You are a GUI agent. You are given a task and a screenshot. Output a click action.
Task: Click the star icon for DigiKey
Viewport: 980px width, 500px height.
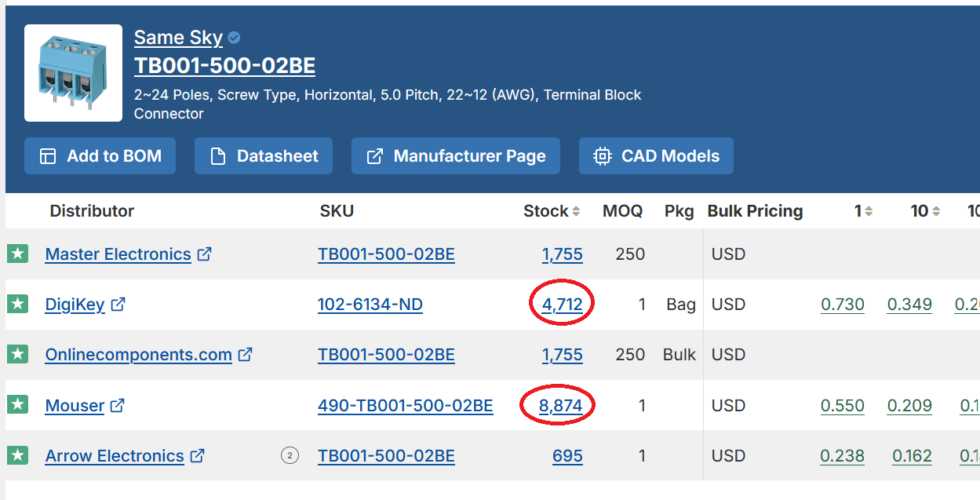pos(17,304)
